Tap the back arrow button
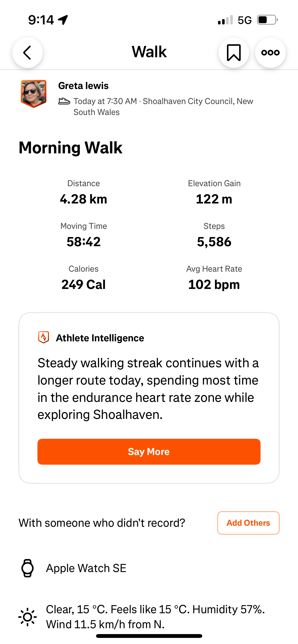 pyautogui.click(x=28, y=53)
